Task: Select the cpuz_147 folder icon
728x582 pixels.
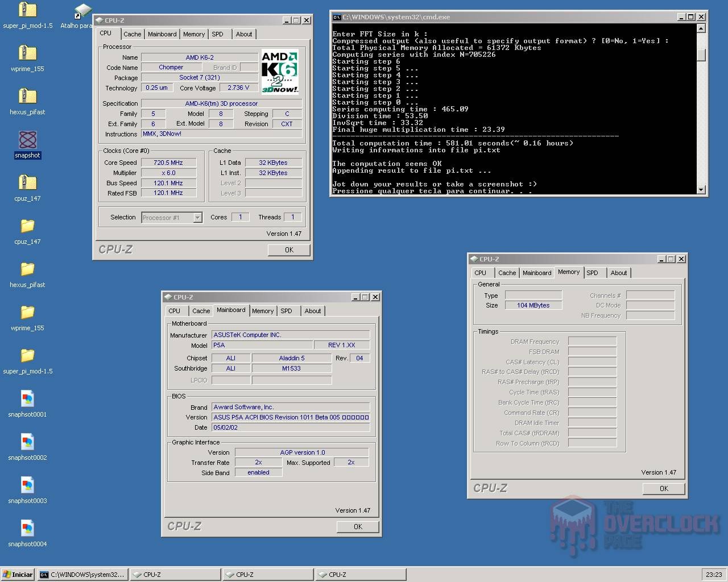Action: point(27,226)
